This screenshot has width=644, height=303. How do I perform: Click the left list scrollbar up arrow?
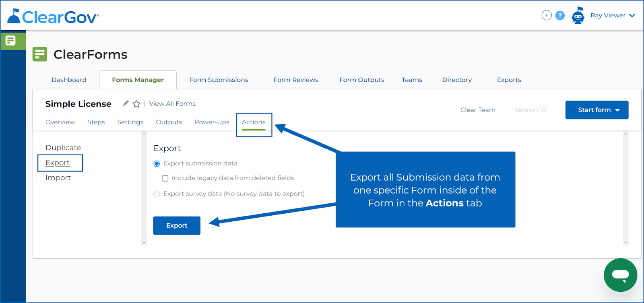click(144, 134)
